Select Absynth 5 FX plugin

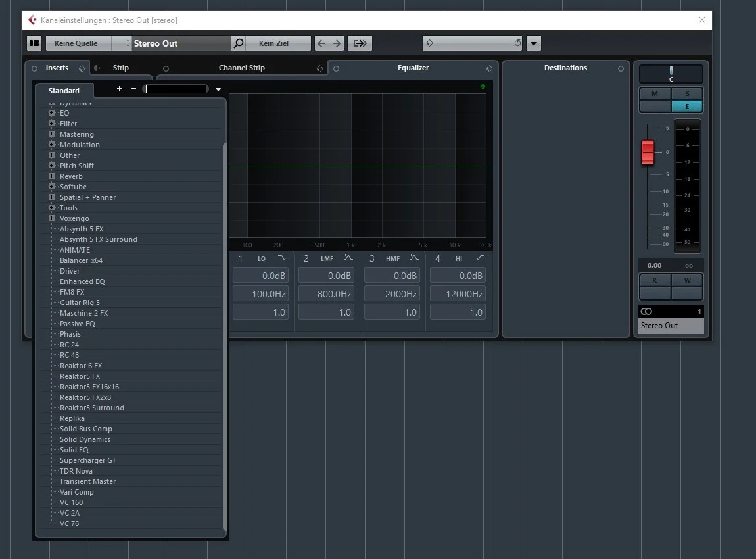click(x=82, y=229)
